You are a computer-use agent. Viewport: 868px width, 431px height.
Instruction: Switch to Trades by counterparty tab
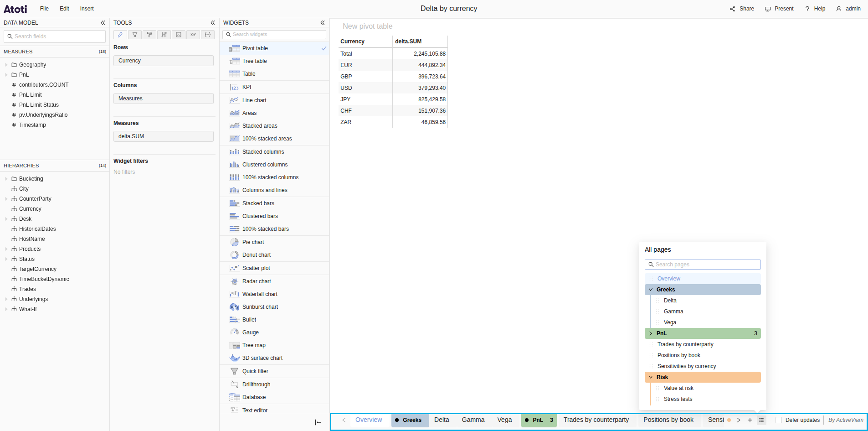click(x=596, y=420)
